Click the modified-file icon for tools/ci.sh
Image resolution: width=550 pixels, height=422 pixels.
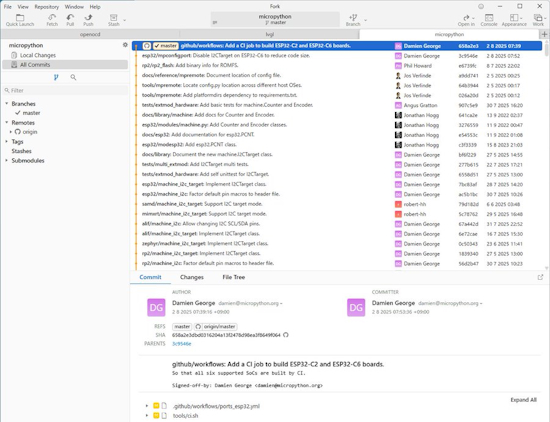(x=156, y=416)
